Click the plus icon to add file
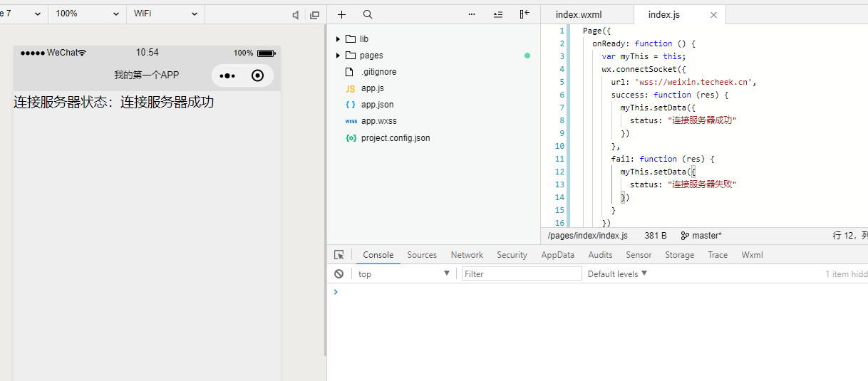868x381 pixels. click(x=341, y=14)
